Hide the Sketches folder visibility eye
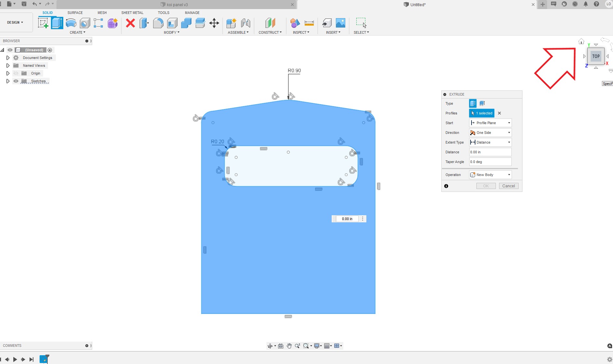This screenshot has height=364, width=613. pyautogui.click(x=16, y=81)
